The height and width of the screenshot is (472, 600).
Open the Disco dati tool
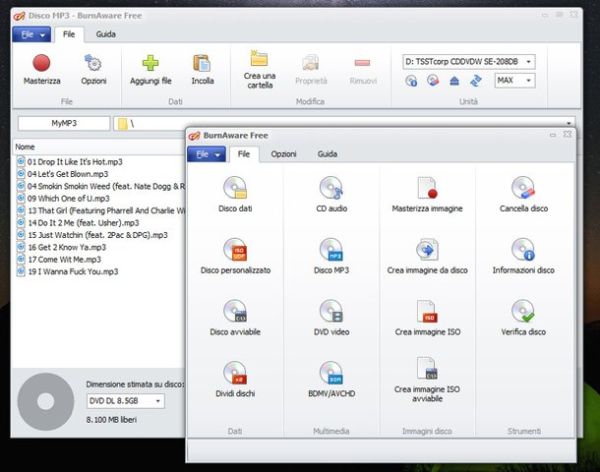pyautogui.click(x=235, y=194)
